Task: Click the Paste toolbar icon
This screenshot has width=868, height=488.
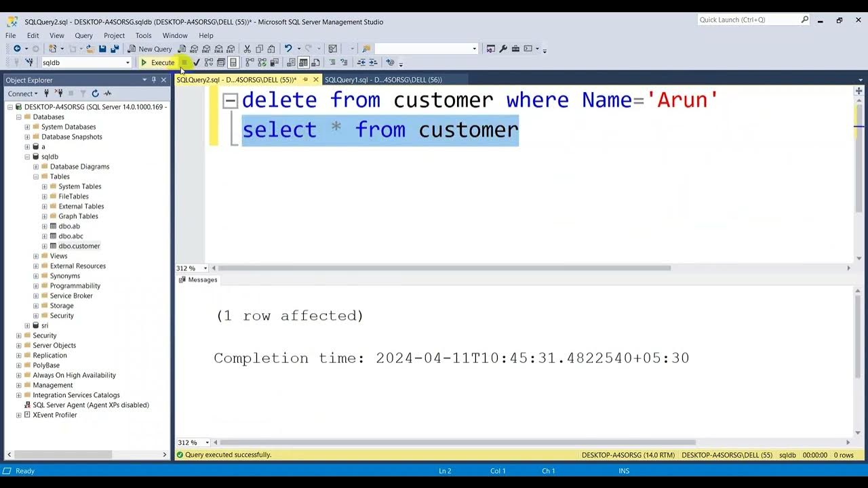Action: coord(271,49)
